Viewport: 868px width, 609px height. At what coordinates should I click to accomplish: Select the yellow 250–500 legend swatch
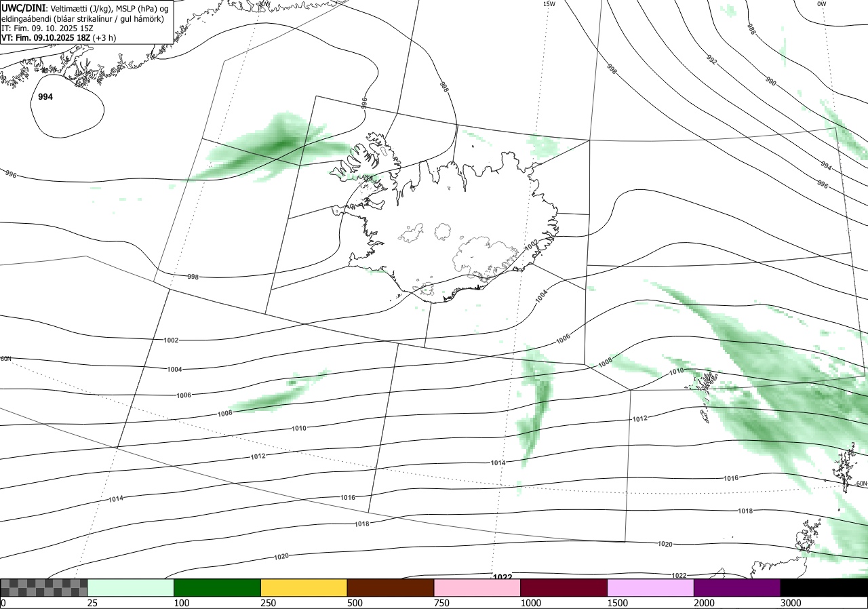pyautogui.click(x=304, y=587)
